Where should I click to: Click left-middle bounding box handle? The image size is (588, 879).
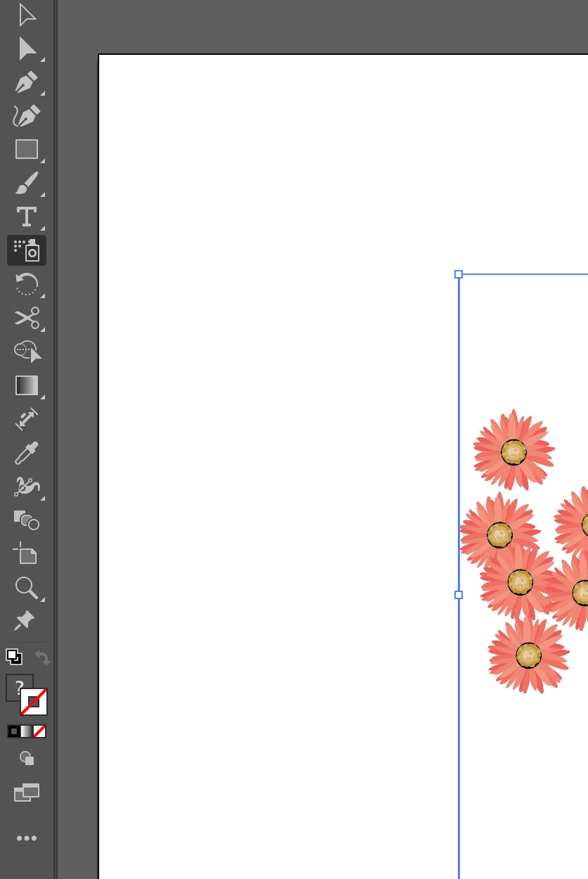tap(459, 595)
